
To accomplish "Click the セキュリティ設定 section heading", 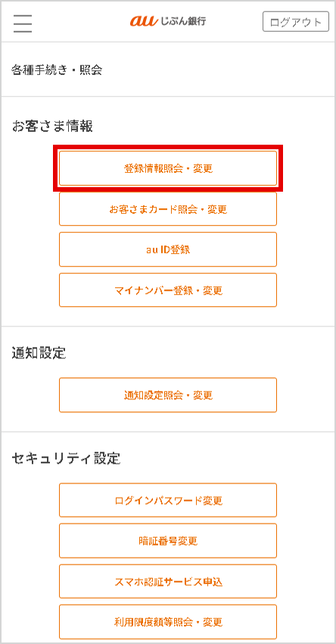I will [x=66, y=458].
